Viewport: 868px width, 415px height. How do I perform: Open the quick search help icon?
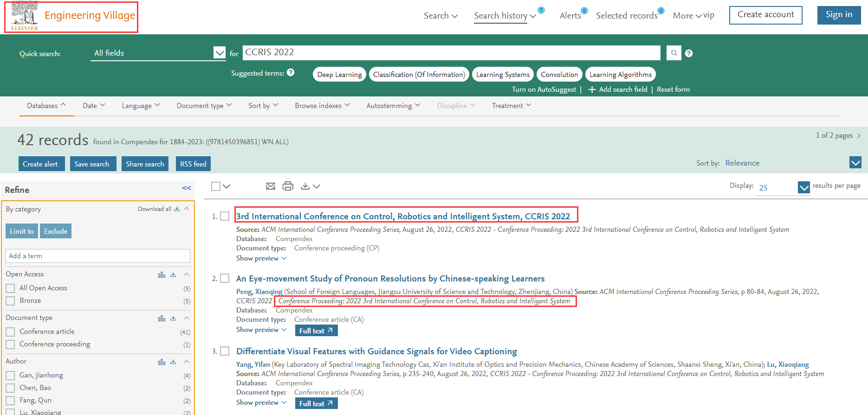point(689,53)
